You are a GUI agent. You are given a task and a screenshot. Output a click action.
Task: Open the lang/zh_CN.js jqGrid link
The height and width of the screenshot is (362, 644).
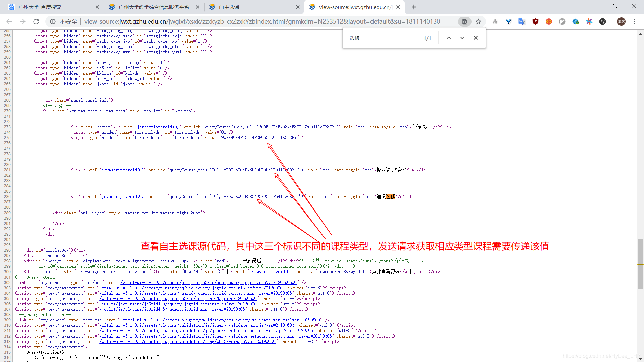click(x=178, y=299)
